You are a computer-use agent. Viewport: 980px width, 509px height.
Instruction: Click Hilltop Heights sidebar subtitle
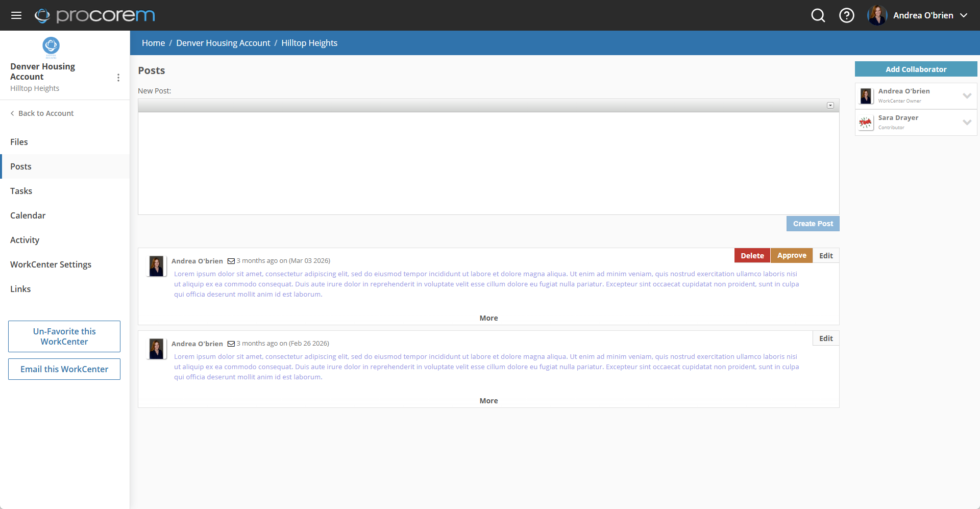[35, 88]
